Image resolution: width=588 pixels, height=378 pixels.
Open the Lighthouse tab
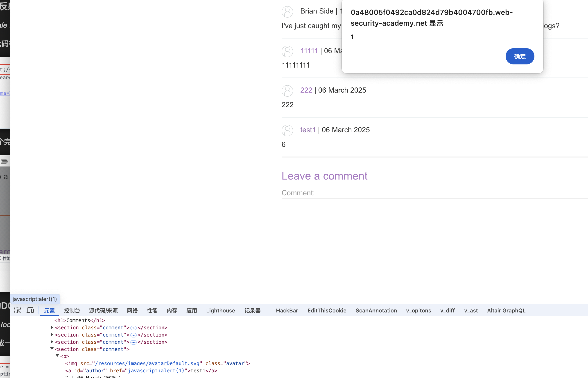[x=220, y=310]
